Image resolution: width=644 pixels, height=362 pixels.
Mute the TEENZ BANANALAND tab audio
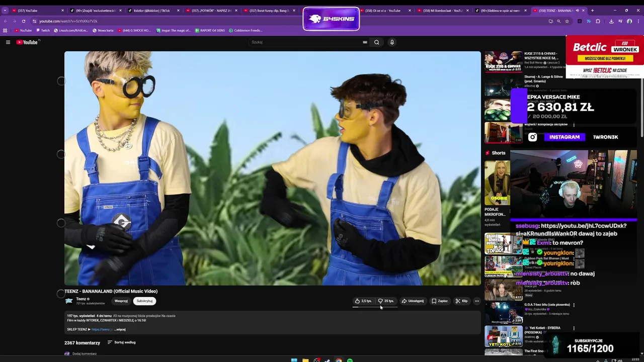pyautogui.click(x=577, y=10)
